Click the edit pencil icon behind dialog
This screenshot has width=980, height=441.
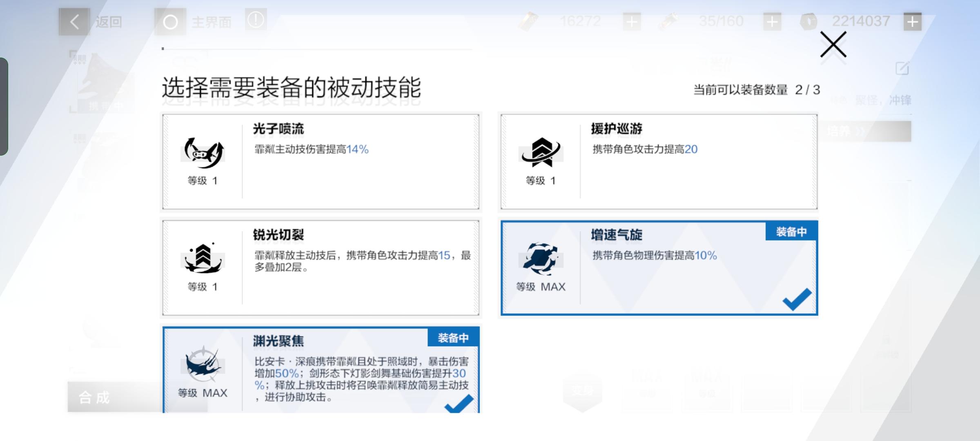click(902, 68)
